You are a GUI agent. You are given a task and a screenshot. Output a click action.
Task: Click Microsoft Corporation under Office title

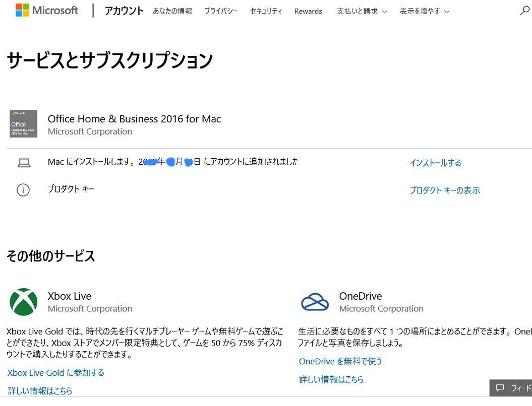pos(90,131)
